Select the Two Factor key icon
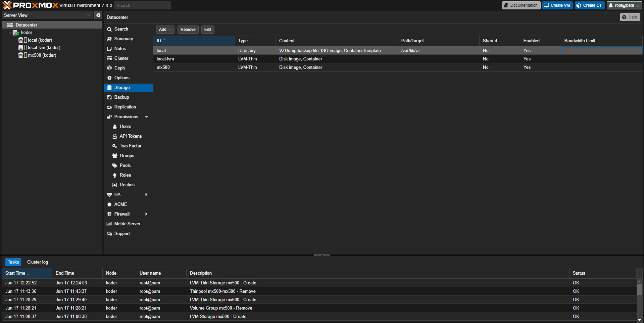Screen dimensions: 644x323 click(x=115, y=146)
